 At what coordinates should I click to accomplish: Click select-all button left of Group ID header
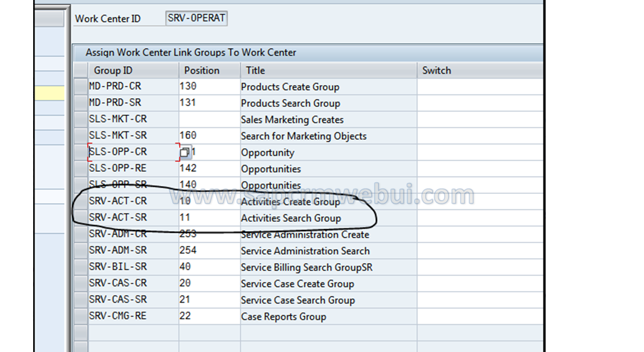point(80,70)
